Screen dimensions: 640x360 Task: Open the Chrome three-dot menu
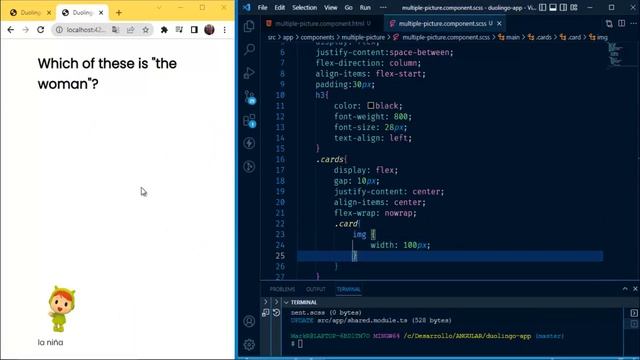[x=224, y=30]
